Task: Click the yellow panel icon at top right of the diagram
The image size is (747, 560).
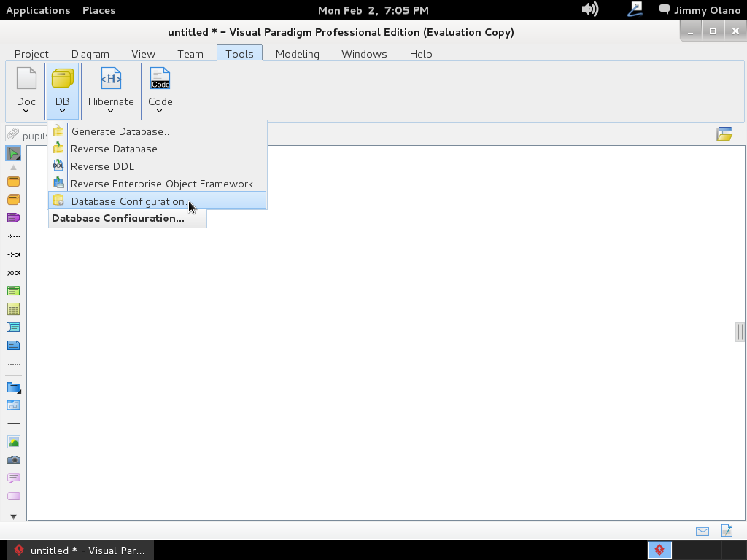Action: coord(724,134)
